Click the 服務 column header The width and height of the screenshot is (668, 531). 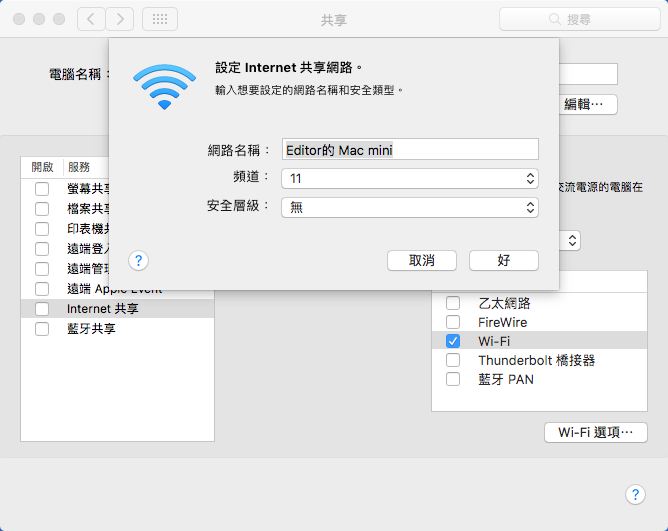coord(79,167)
